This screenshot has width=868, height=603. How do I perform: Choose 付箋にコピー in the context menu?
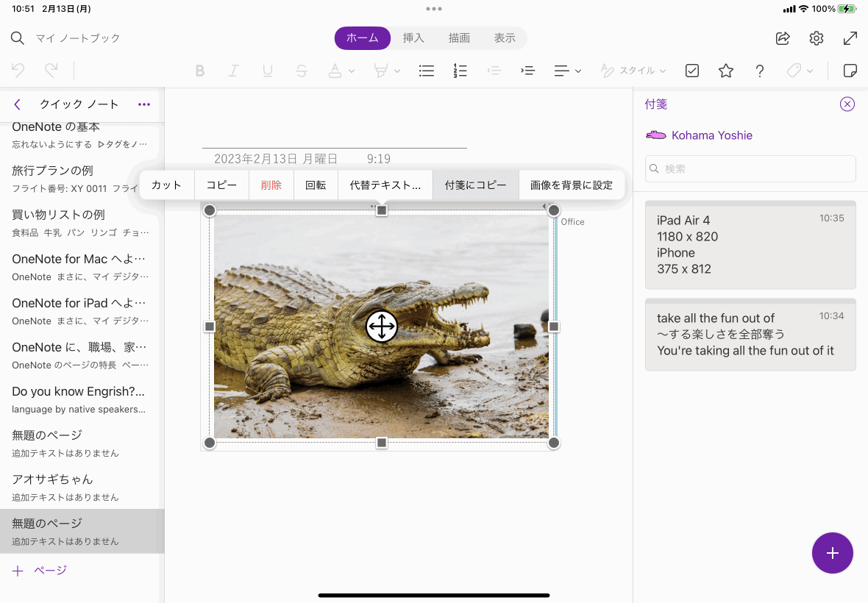[475, 185]
